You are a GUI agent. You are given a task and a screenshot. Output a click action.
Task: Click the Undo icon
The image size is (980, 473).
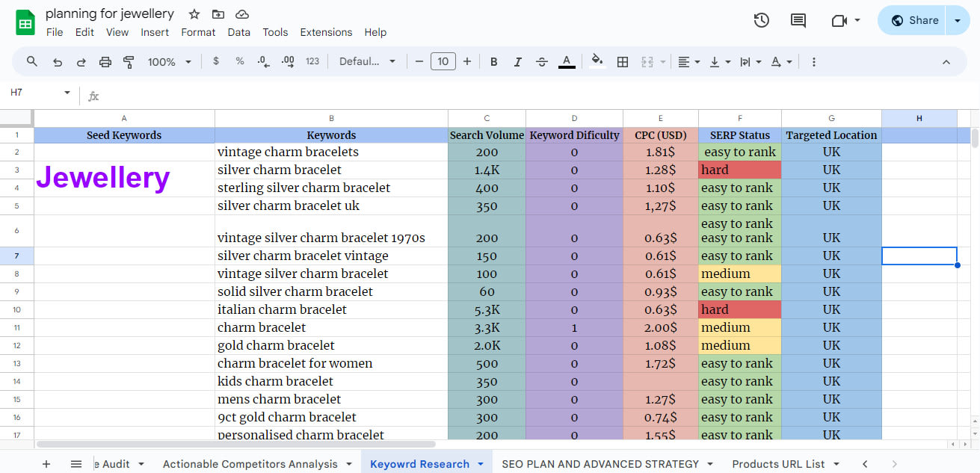click(58, 61)
